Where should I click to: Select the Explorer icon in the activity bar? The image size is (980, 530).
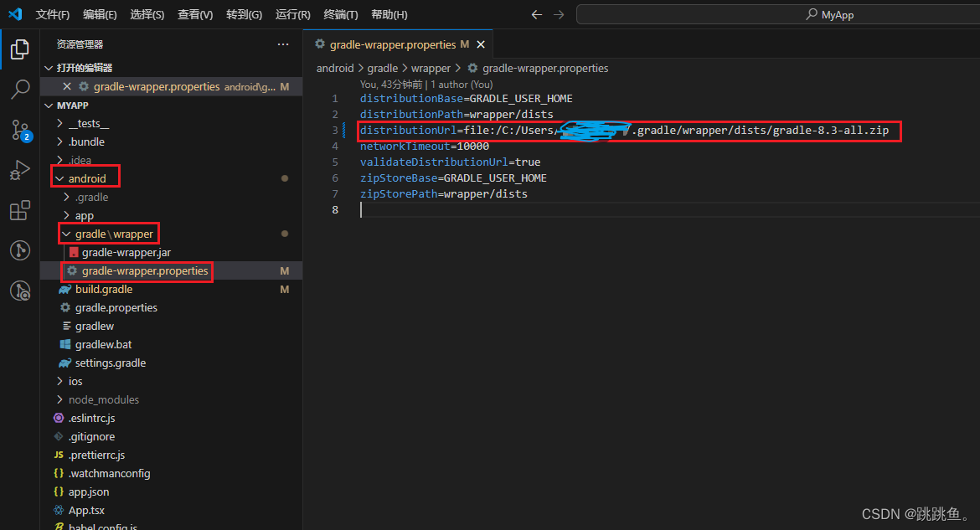point(19,49)
